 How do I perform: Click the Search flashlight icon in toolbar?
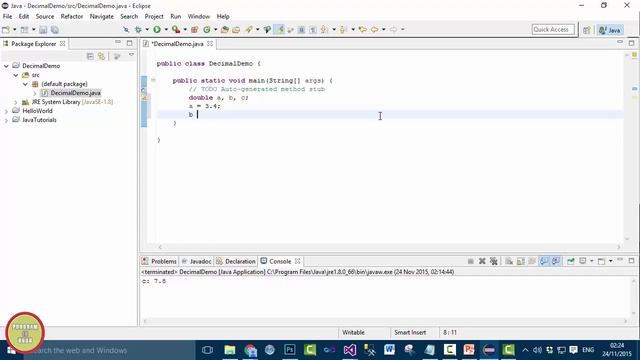click(x=249, y=29)
